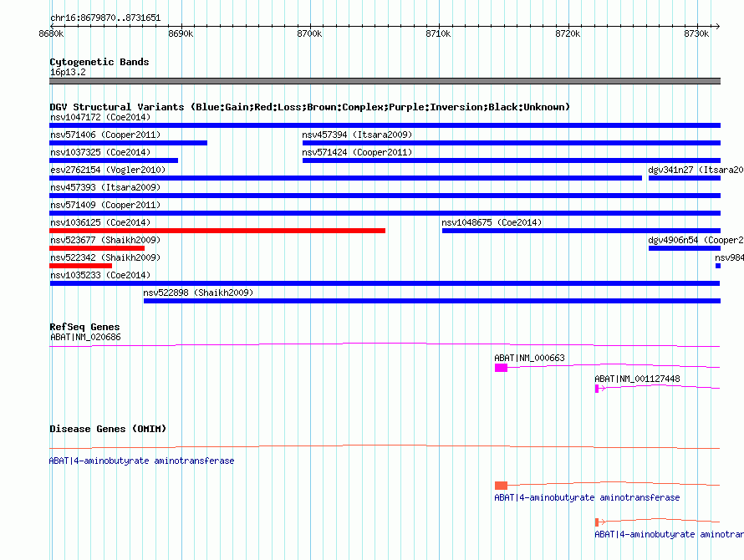
Task: Open the nsv457393 (Itsara2009) variant label
Action: (105, 187)
